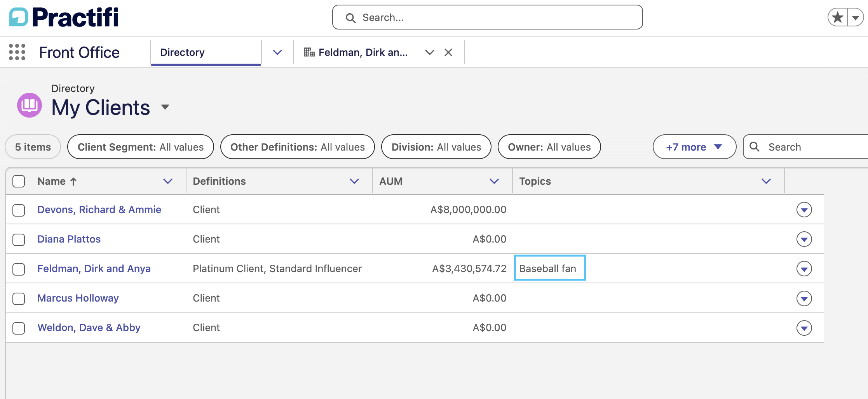Open the Definitions column menu chevron
This screenshot has width=868, height=399.
pyautogui.click(x=354, y=181)
